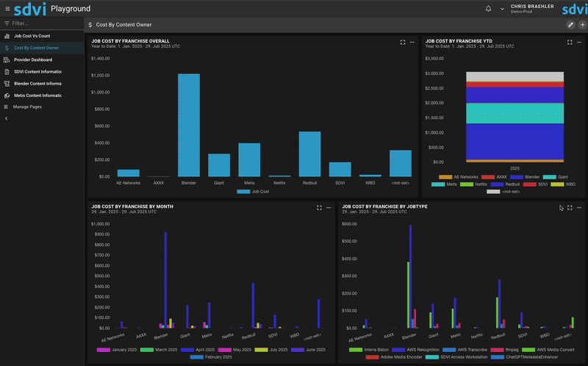
Task: Click AWS Rekognition legend entry
Action: coord(415,350)
